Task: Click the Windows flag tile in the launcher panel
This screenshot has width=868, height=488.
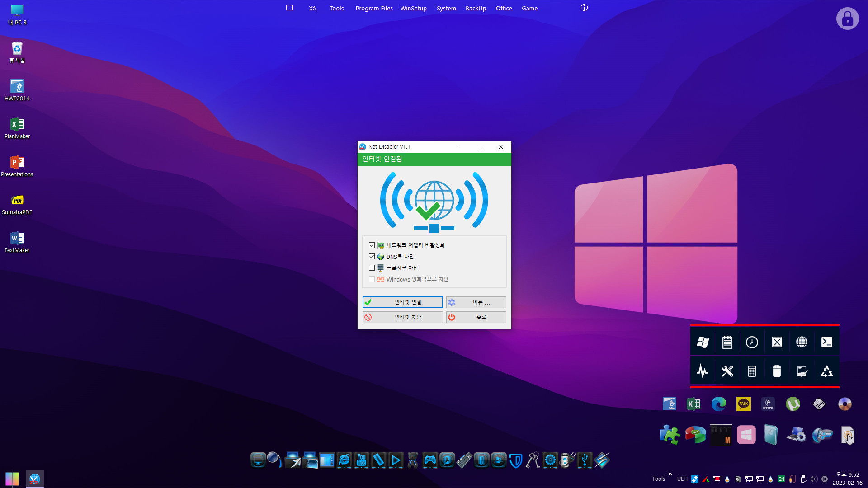Action: click(703, 342)
